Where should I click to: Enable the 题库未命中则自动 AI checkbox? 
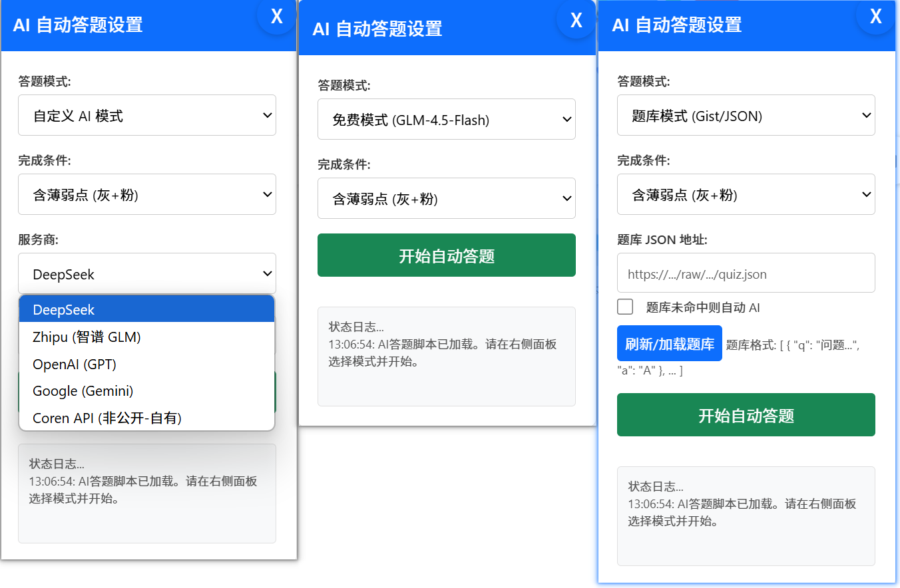(625, 307)
